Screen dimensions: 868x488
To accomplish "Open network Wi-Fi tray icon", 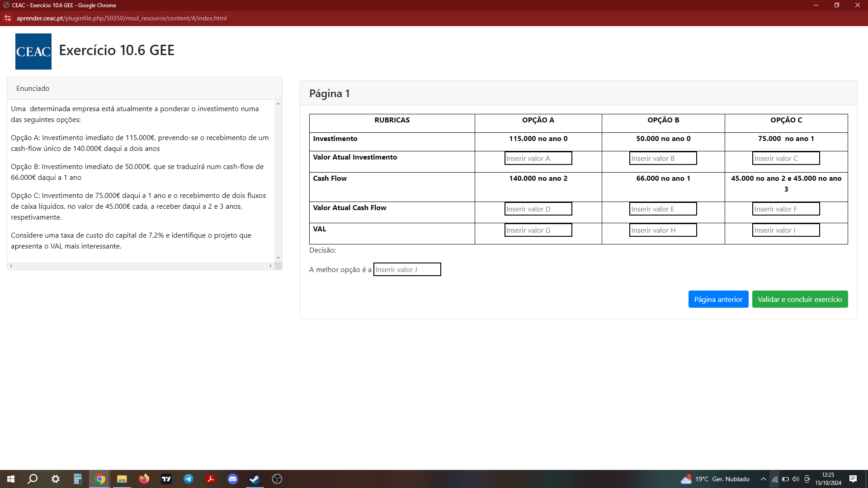I will (775, 479).
